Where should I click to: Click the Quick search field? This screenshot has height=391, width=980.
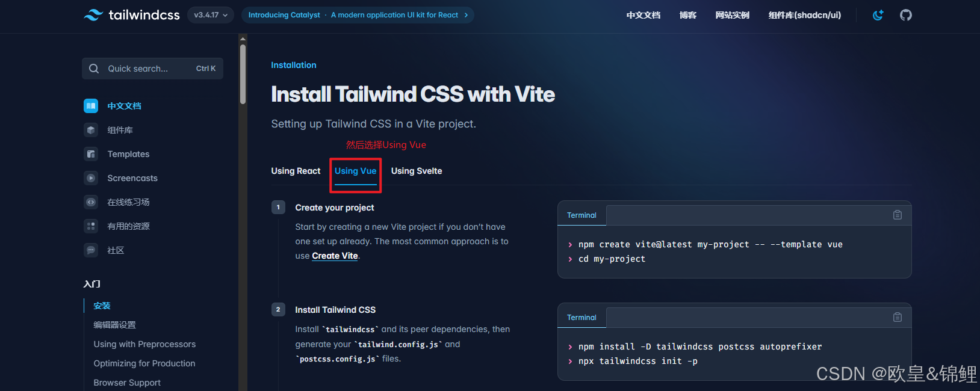pyautogui.click(x=152, y=69)
